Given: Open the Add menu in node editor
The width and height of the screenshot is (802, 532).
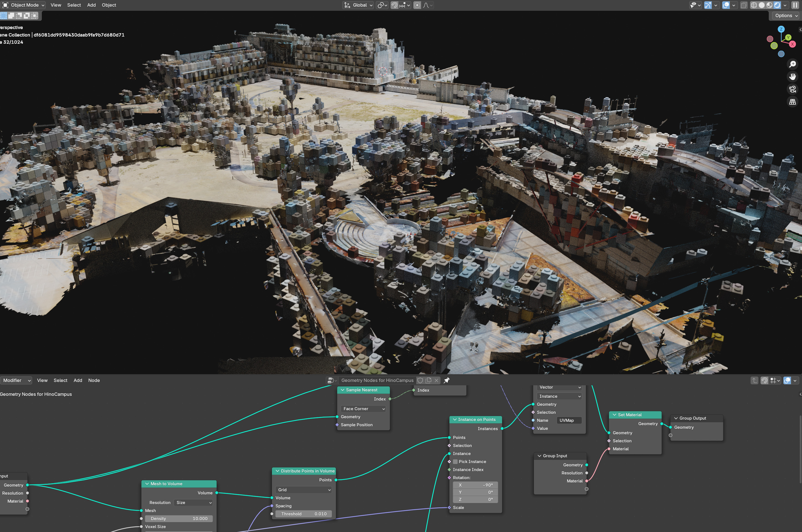Looking at the screenshot, I should [78, 380].
